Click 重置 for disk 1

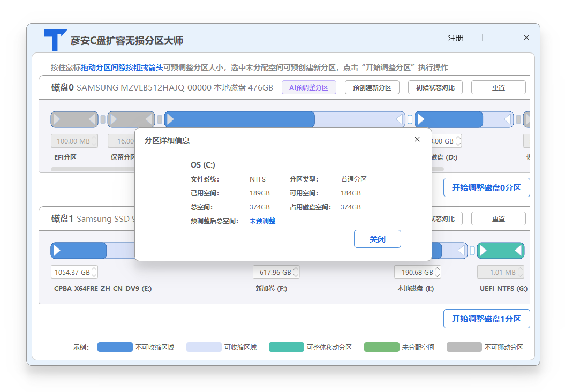coord(499,218)
